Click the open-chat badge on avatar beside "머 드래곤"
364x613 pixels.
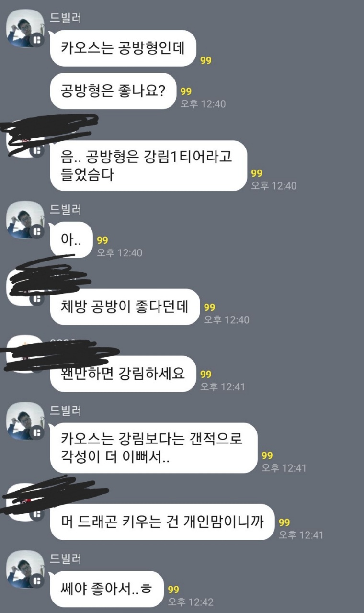(x=36, y=514)
